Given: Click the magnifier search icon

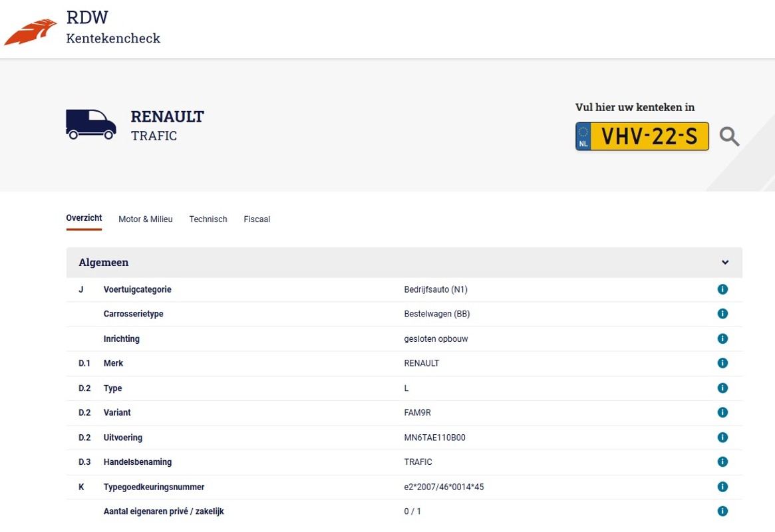Looking at the screenshot, I should point(729,136).
